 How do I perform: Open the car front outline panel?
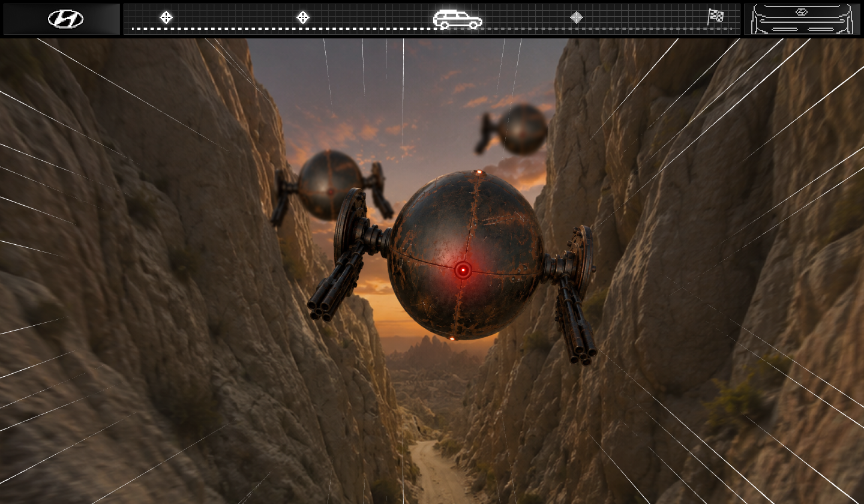[802, 19]
